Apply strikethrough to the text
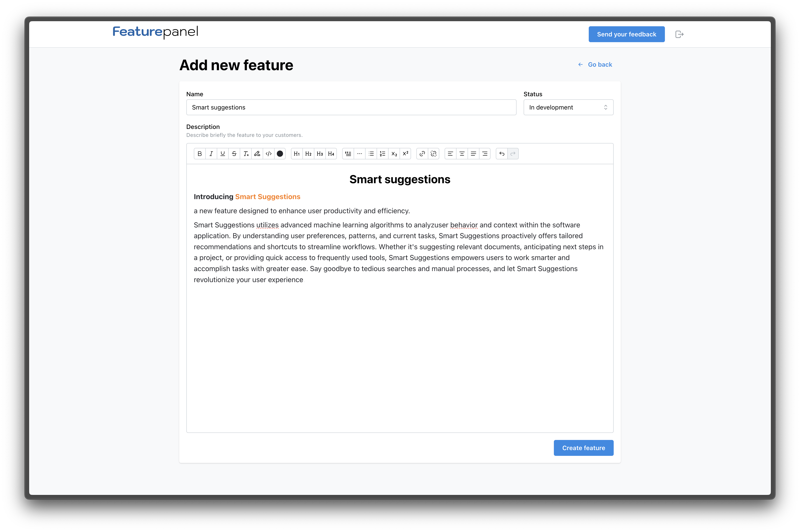The width and height of the screenshot is (800, 532). point(234,154)
